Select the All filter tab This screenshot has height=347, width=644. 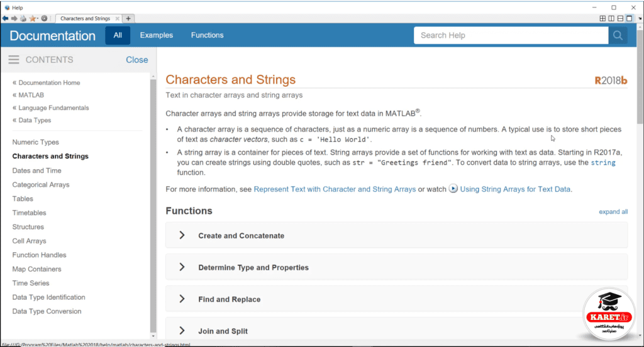pos(118,35)
